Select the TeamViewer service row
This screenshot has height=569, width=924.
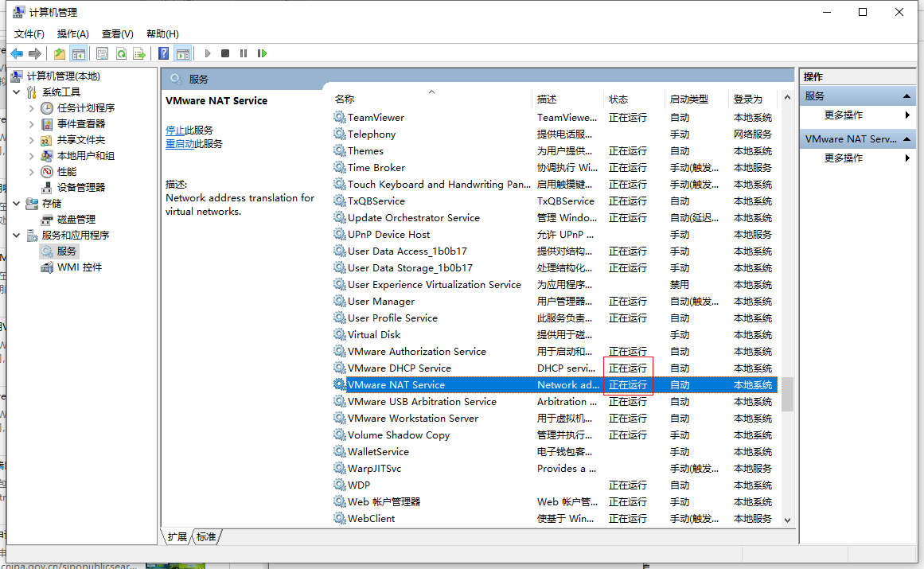tap(554, 117)
